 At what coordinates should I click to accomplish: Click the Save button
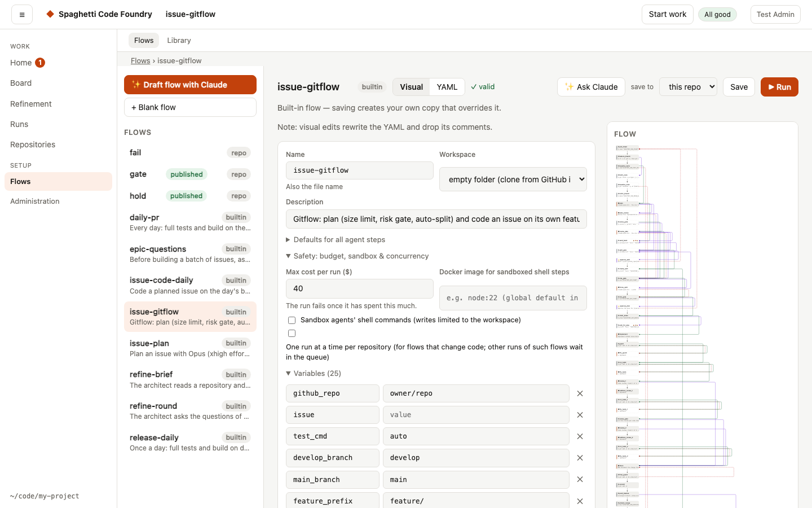[739, 87]
